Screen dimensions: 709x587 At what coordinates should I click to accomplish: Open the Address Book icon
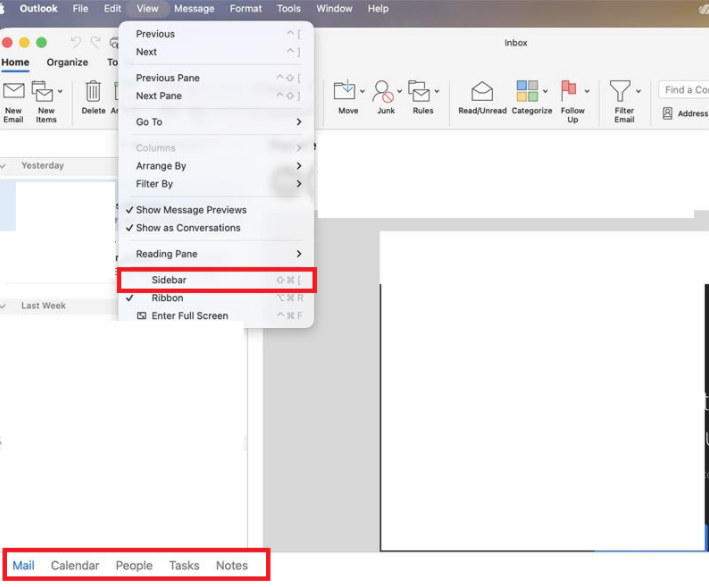pos(667,114)
